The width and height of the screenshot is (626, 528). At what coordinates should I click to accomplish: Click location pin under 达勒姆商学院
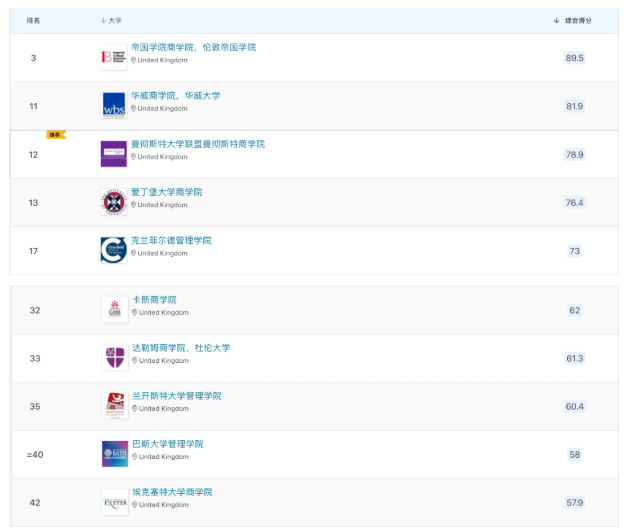coord(135,360)
